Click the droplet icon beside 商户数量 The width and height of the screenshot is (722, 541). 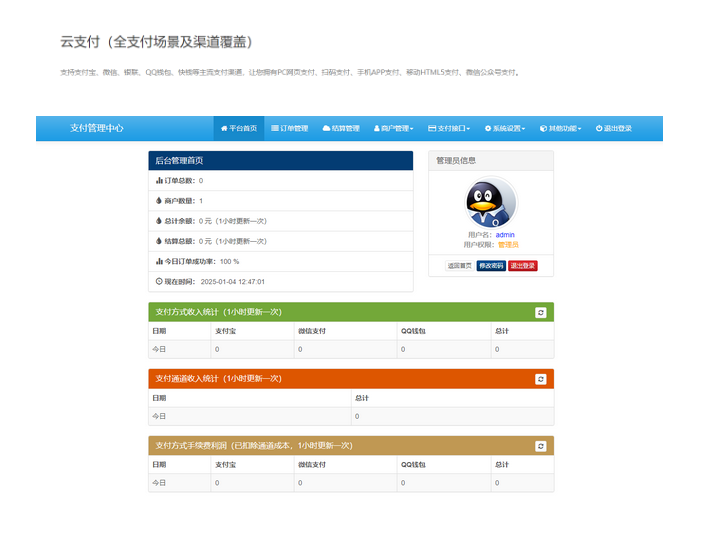(159, 201)
